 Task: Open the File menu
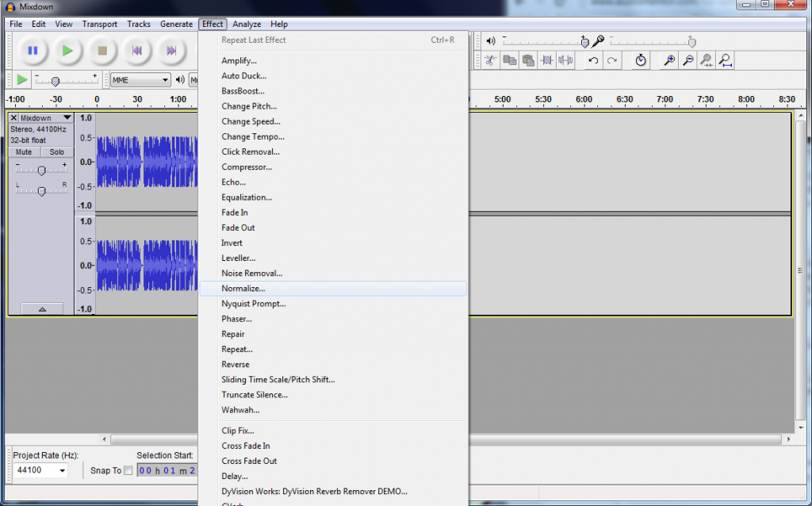click(x=16, y=24)
